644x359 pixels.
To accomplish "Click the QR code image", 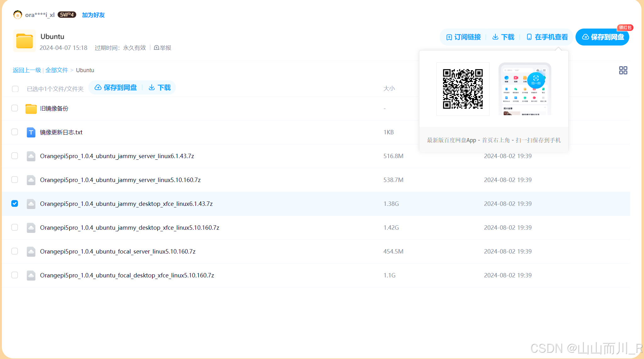I will (463, 89).
